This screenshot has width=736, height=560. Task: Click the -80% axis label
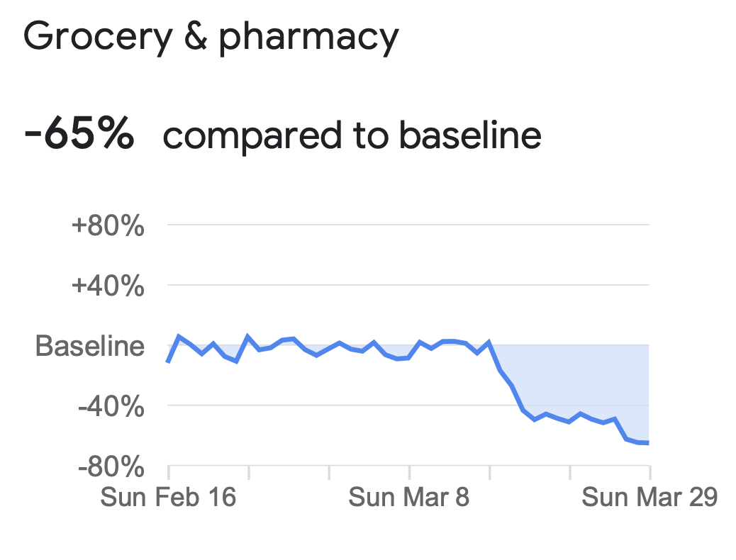point(111,466)
